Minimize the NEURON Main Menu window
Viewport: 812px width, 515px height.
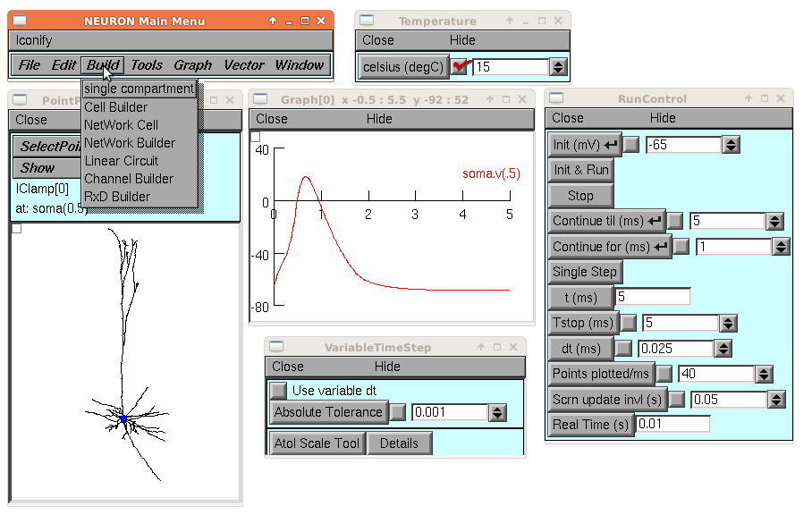click(289, 21)
